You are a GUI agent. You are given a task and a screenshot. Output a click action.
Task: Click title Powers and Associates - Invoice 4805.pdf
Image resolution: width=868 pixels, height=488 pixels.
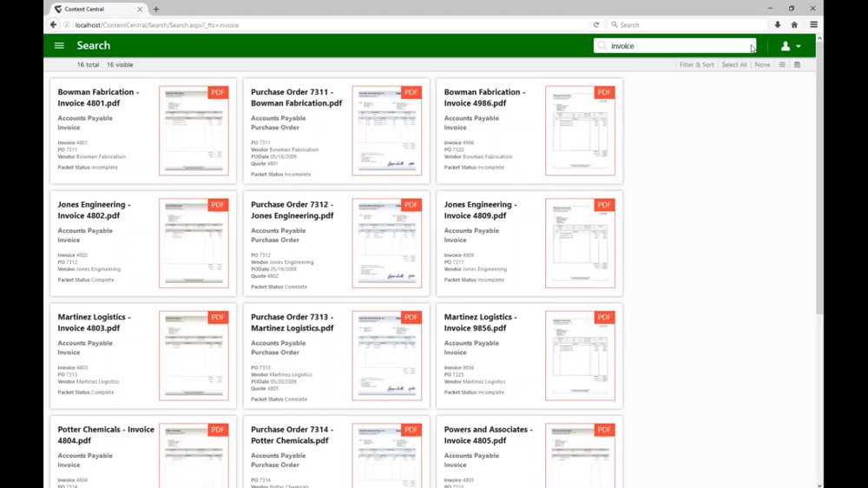(x=488, y=435)
